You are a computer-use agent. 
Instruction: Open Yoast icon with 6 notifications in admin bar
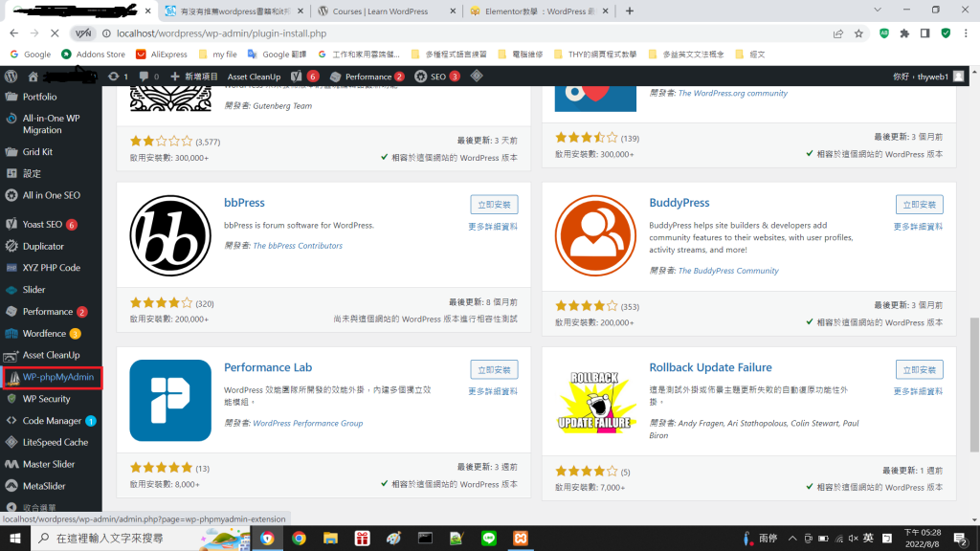point(304,77)
